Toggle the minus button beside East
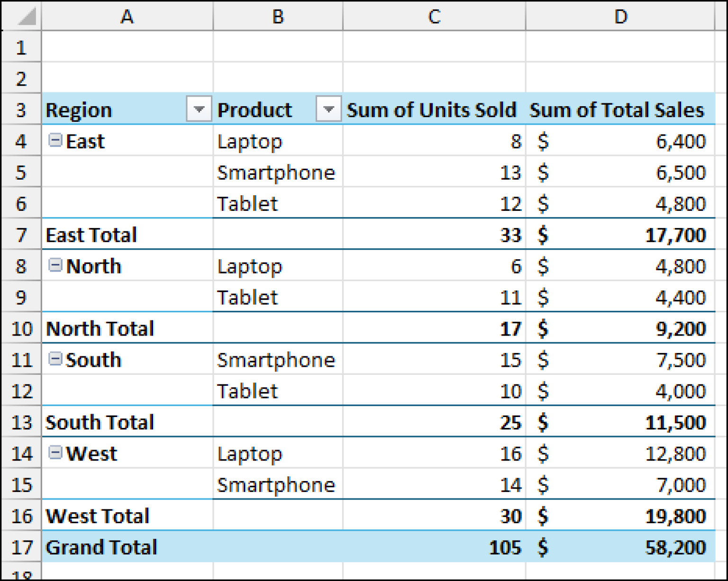Image resolution: width=728 pixels, height=581 pixels. pos(55,140)
